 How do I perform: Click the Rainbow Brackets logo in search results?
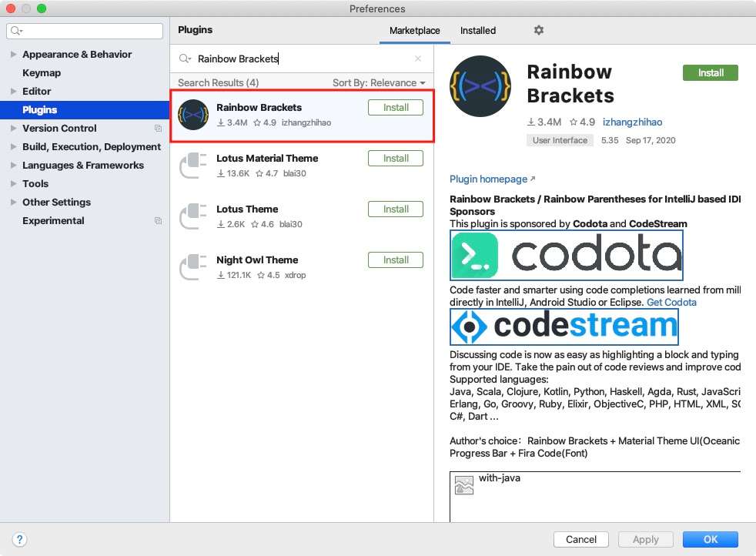tap(193, 115)
